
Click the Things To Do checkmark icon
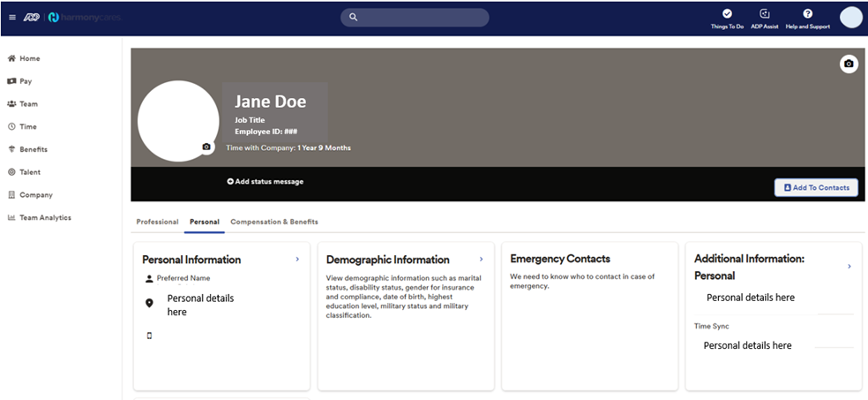[x=727, y=14]
